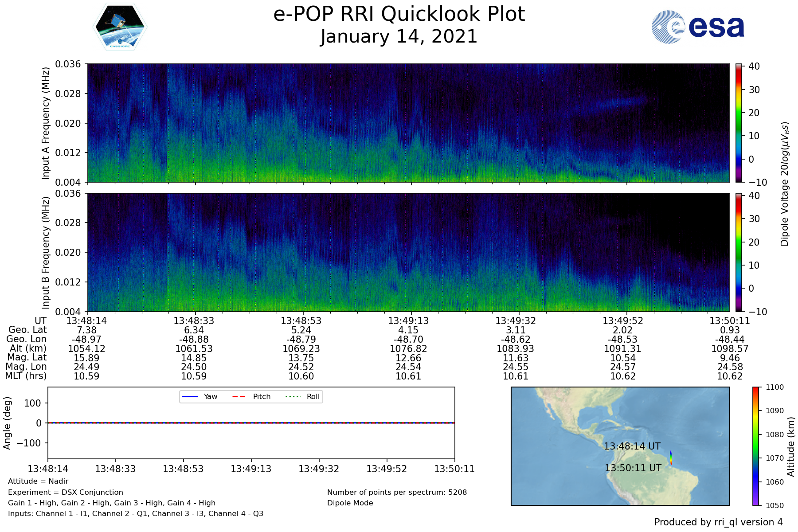Click the Input A dipole voltage colorbar
This screenshot has height=532, width=798.
[739, 123]
